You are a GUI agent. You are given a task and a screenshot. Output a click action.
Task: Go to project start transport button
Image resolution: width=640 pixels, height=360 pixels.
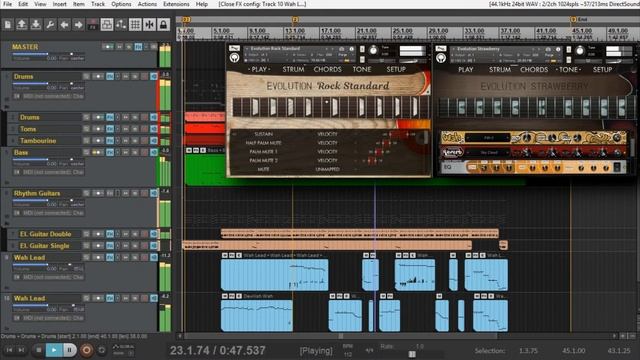pos(9,350)
